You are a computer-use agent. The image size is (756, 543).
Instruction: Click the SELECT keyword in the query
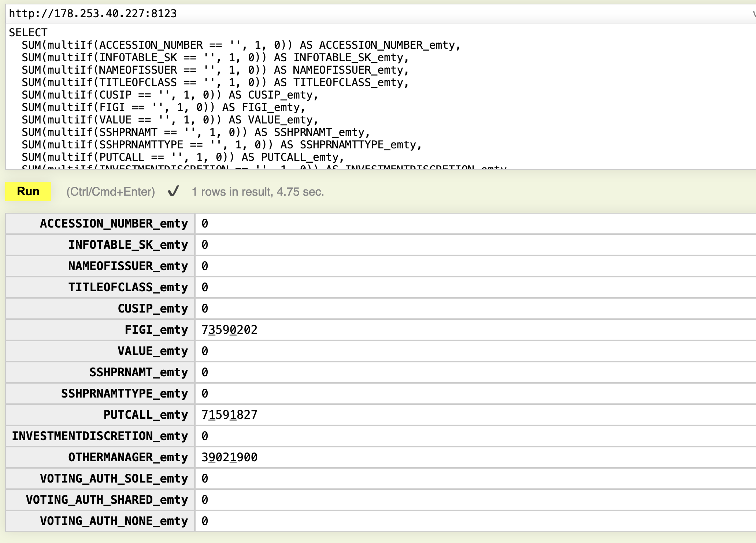pos(28,33)
